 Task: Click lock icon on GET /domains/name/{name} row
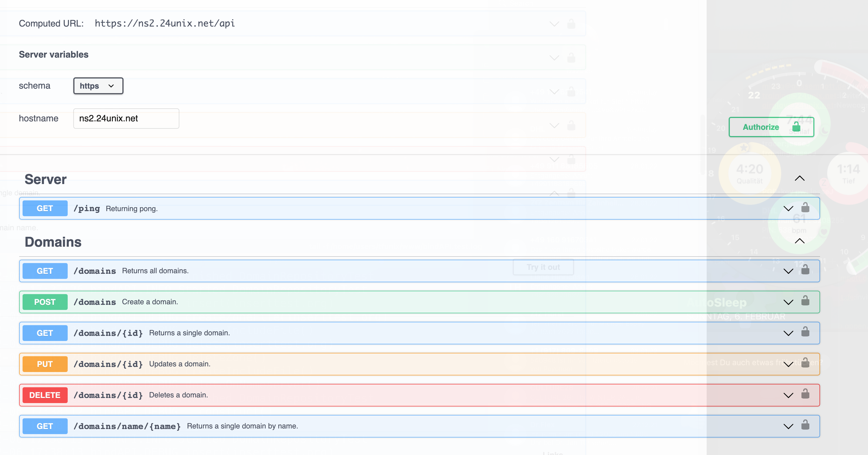[805, 425]
